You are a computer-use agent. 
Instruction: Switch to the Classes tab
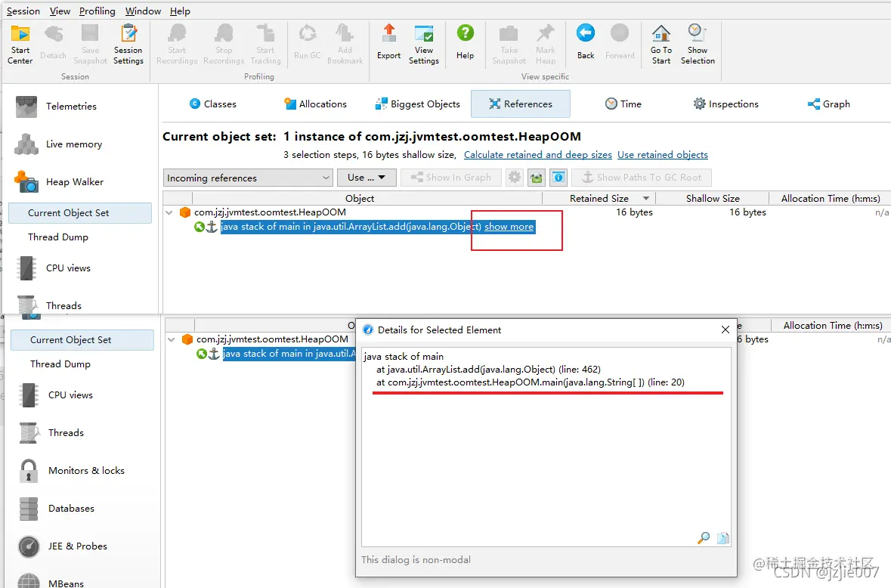point(212,104)
